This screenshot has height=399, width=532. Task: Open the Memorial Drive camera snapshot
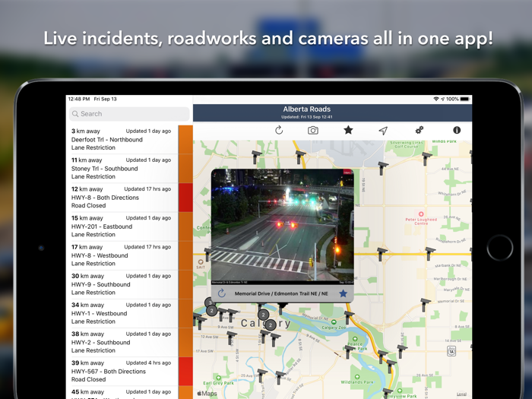[x=282, y=226]
